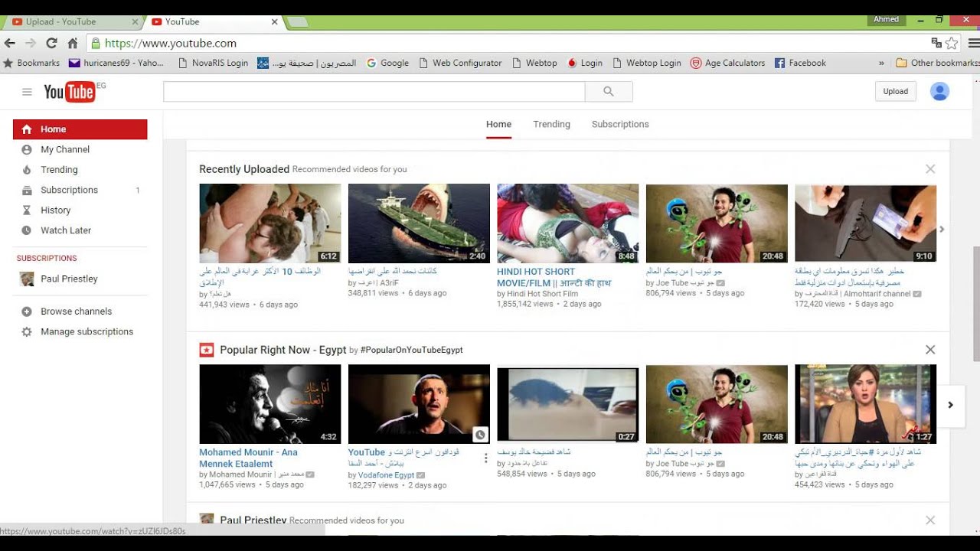Click in the YouTube search field
Image resolution: width=980 pixels, height=551 pixels.
[x=374, y=92]
